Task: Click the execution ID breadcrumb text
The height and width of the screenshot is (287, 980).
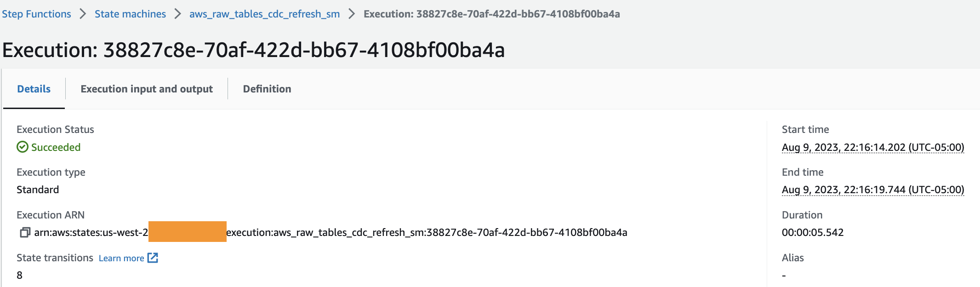Action: tap(491, 14)
